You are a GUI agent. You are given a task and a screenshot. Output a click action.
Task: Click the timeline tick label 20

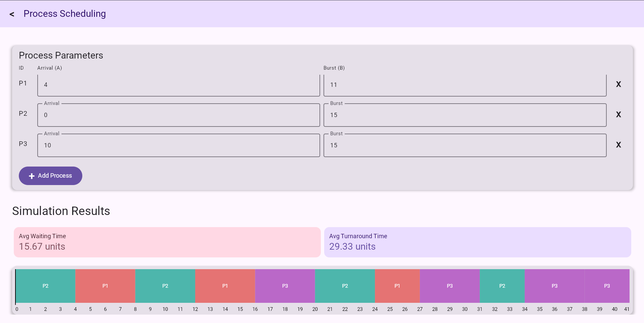point(315,309)
